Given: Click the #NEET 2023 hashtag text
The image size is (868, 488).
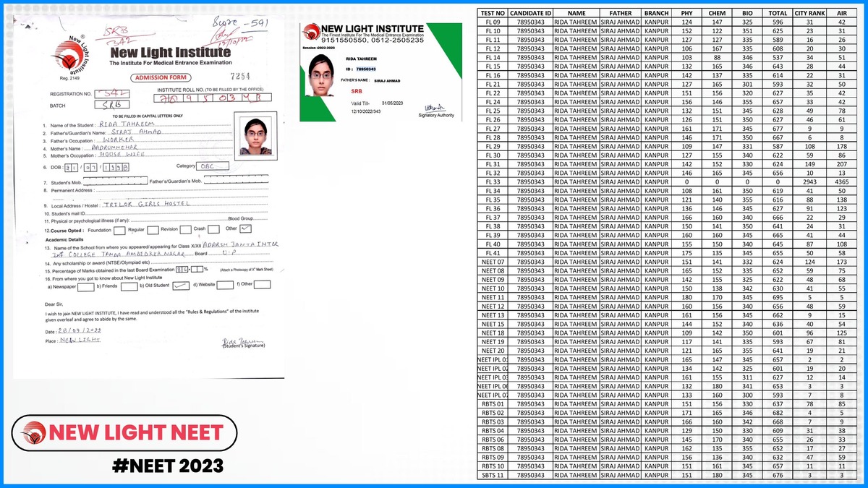Looking at the screenshot, I should pyautogui.click(x=167, y=465).
